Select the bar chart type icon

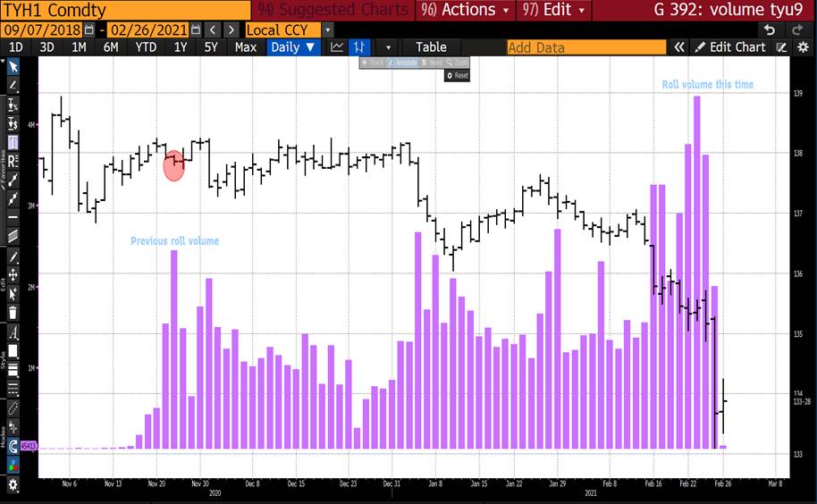359,47
